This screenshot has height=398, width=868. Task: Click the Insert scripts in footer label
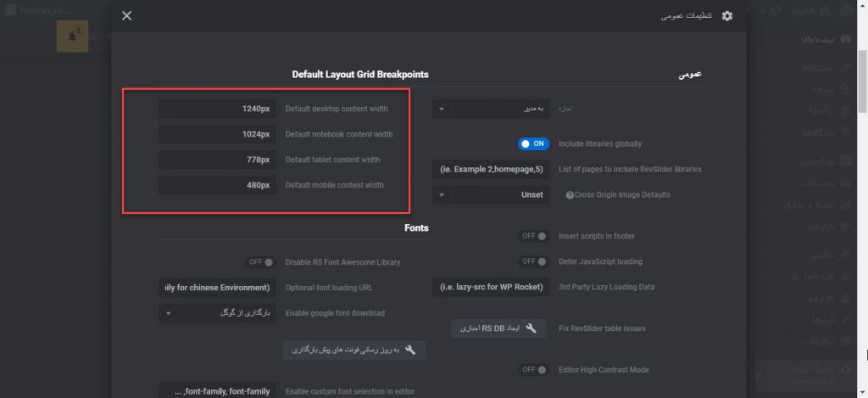(597, 236)
